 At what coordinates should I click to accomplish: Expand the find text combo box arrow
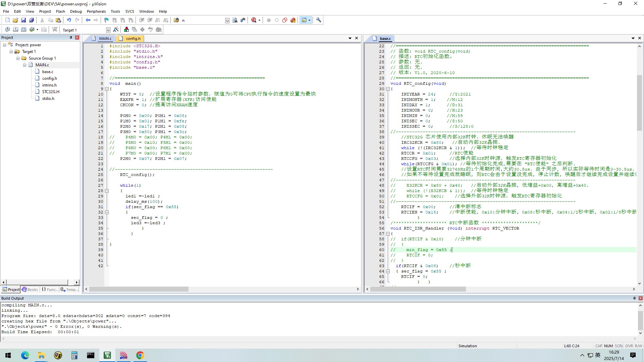tap(227, 20)
